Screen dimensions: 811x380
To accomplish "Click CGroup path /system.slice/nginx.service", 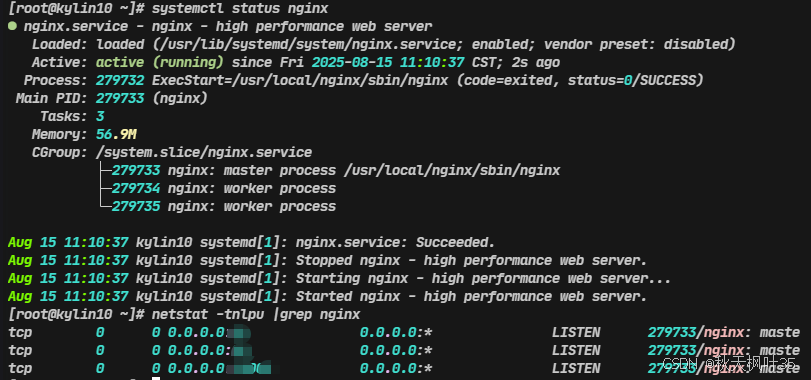I will [x=204, y=153].
